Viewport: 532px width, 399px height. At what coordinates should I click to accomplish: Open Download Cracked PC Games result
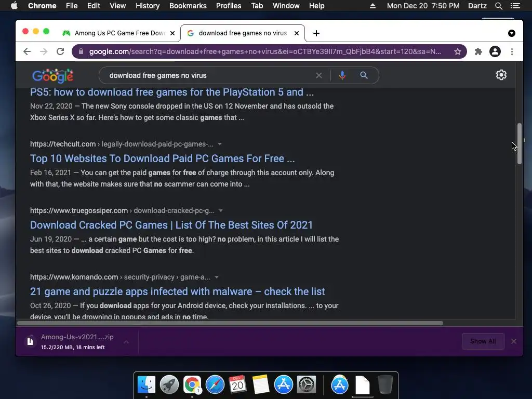171,225
